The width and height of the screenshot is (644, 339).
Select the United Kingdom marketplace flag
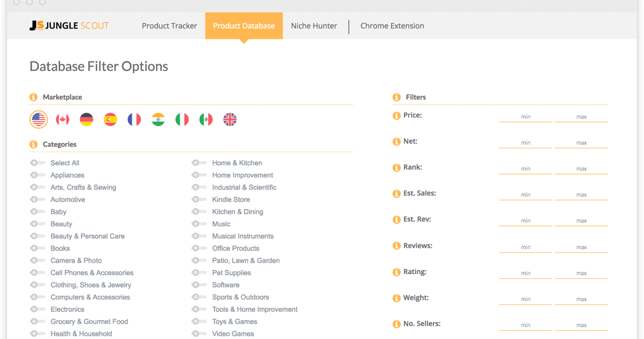[x=230, y=120]
